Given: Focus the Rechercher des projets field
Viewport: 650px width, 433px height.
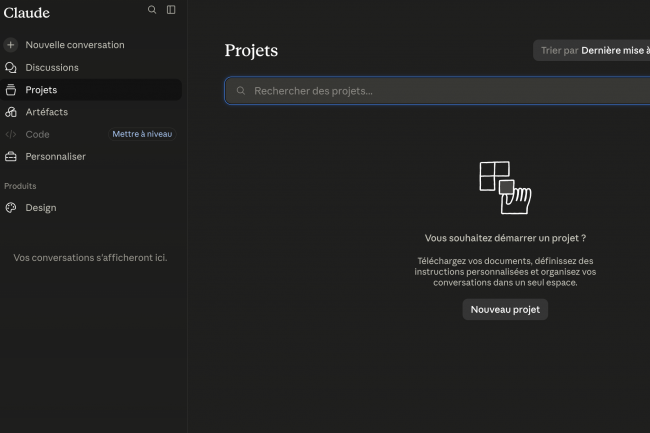Looking at the screenshot, I should tap(437, 91).
